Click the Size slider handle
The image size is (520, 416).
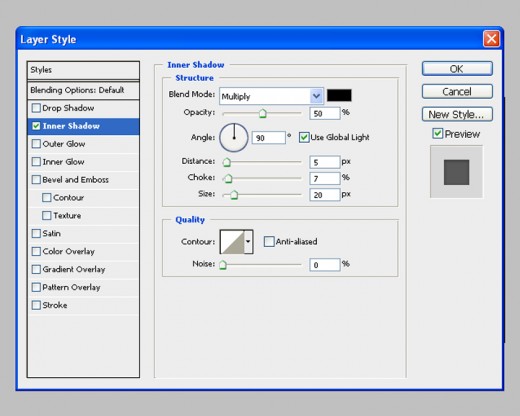234,195
